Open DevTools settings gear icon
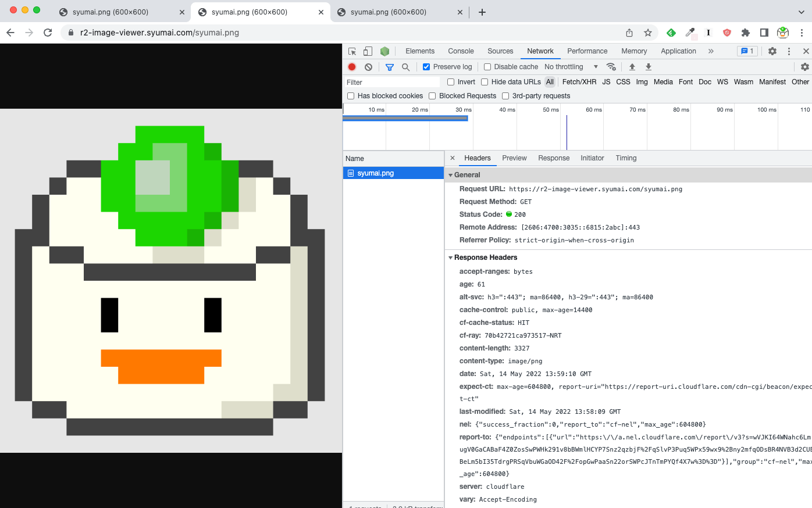The image size is (812, 508). point(772,51)
